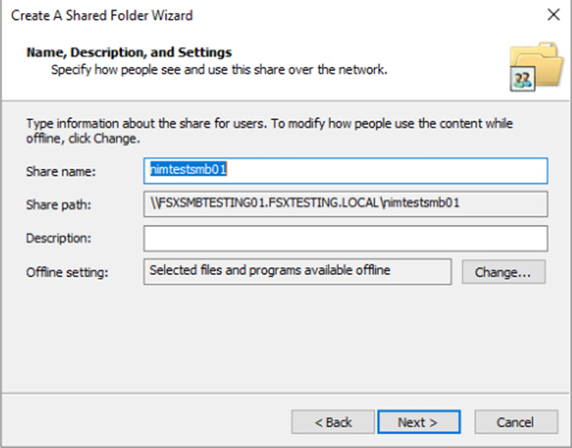The image size is (572, 448).
Task: Click the bold "Name, Description, and Settings" heading
Action: coord(129,53)
